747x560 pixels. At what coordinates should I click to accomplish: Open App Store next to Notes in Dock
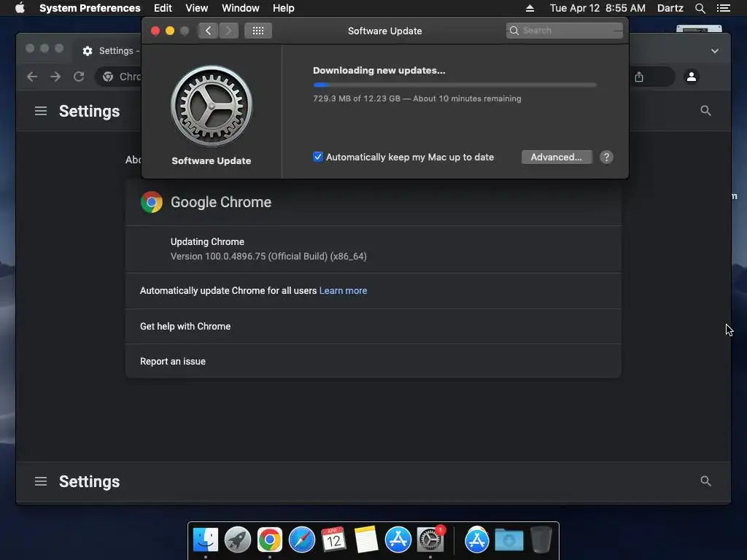tap(398, 540)
